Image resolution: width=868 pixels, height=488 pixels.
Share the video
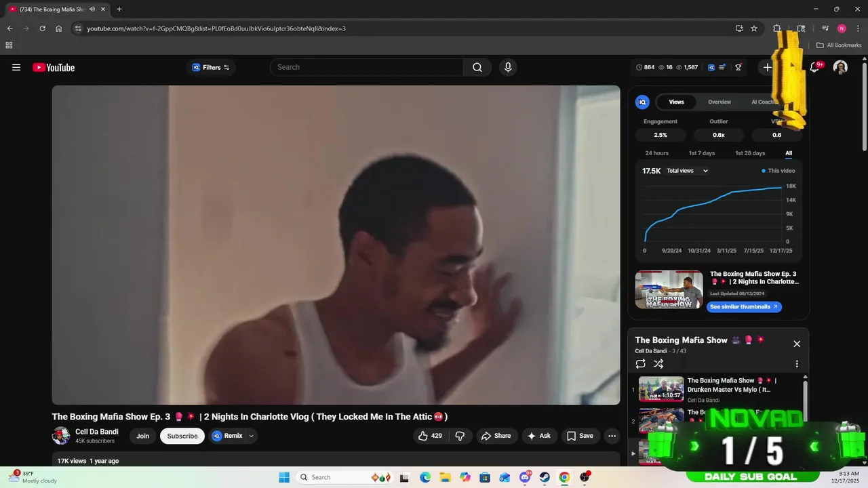point(496,436)
